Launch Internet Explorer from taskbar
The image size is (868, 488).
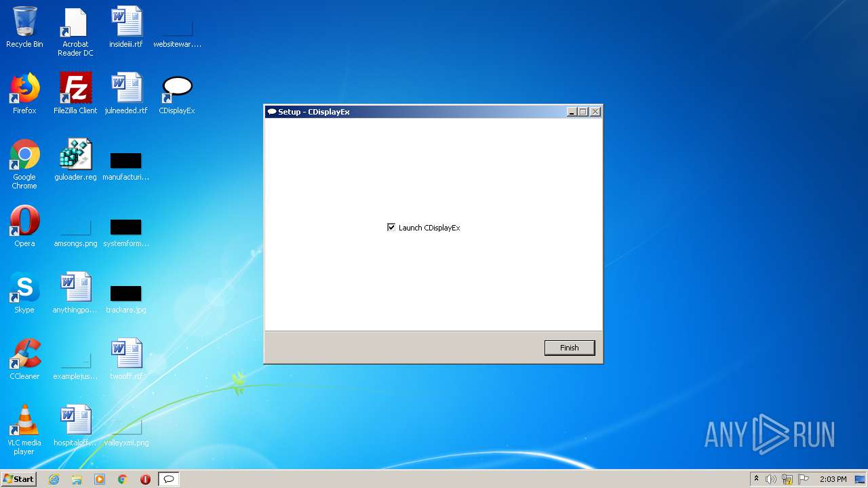click(x=54, y=479)
